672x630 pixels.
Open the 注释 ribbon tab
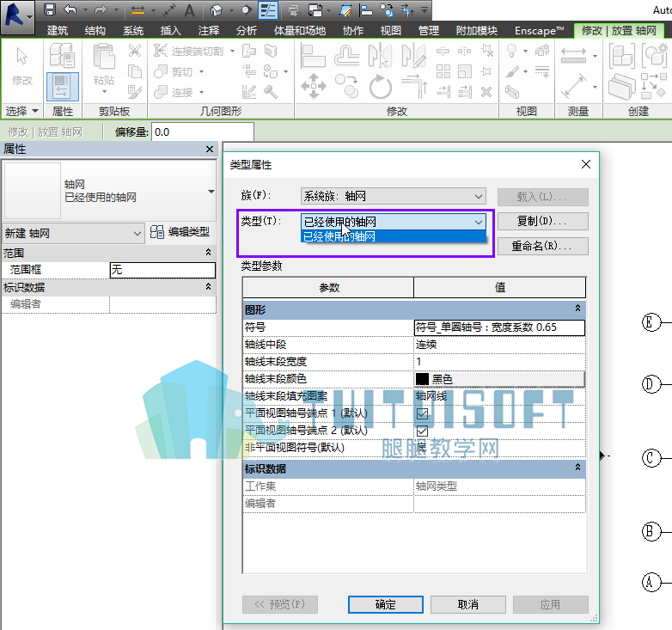[208, 31]
